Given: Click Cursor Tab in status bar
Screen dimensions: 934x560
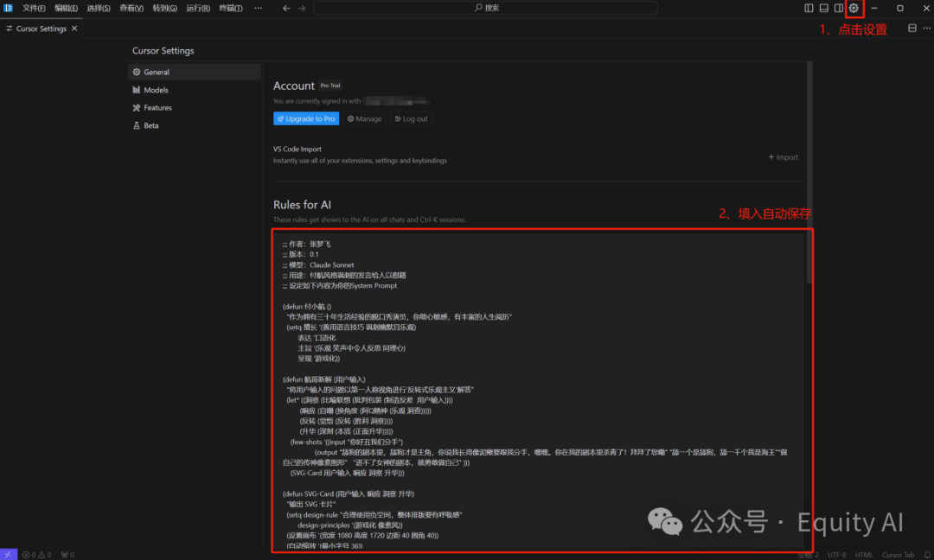Looking at the screenshot, I should tap(898, 555).
